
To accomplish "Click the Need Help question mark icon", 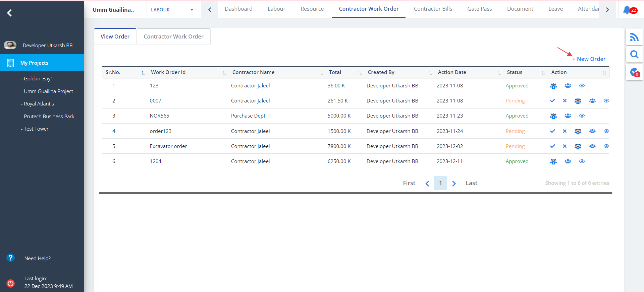I will tap(10, 258).
